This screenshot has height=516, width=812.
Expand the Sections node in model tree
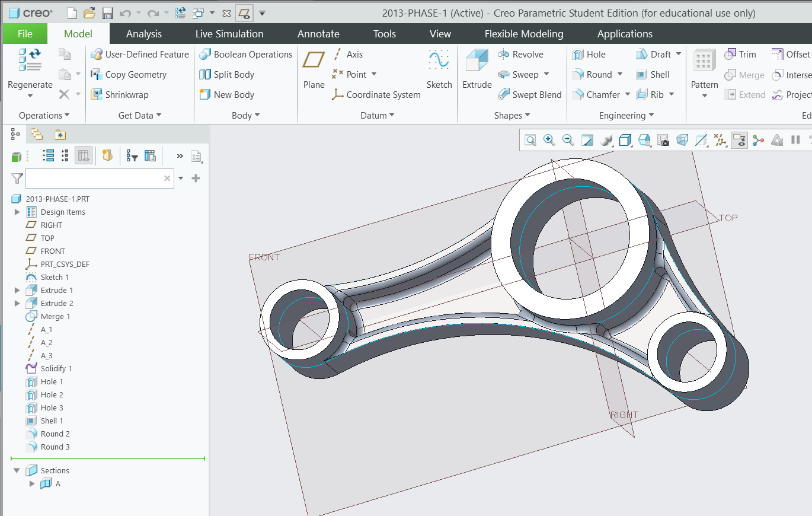[x=17, y=470]
